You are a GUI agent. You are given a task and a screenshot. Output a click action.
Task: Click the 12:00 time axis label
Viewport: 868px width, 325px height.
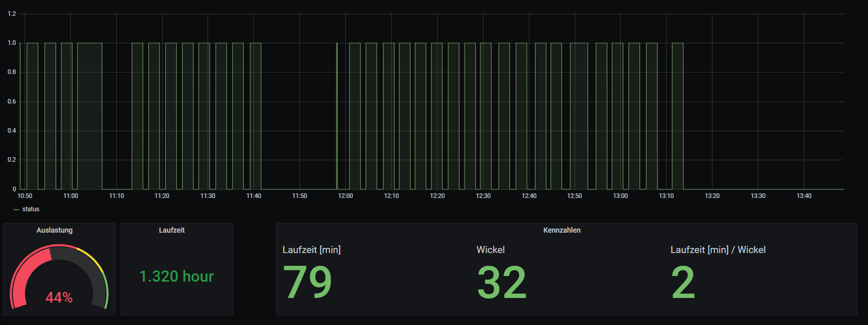345,196
